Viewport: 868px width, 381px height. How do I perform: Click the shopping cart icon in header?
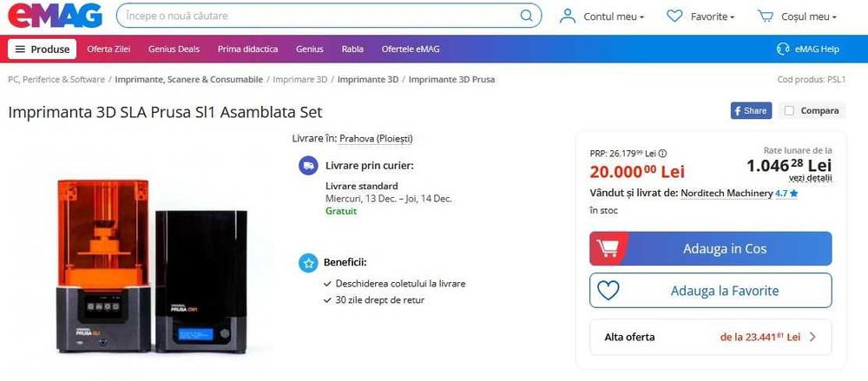(x=765, y=16)
